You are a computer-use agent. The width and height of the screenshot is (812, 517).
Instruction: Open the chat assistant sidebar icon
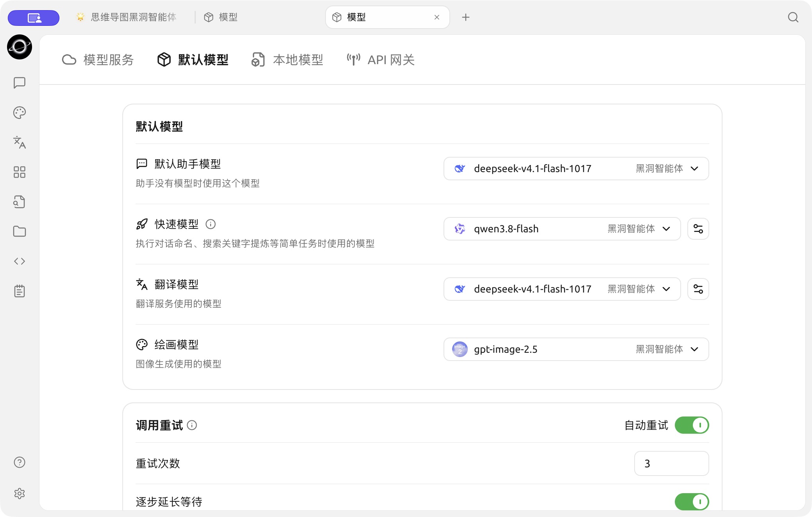[x=20, y=83]
